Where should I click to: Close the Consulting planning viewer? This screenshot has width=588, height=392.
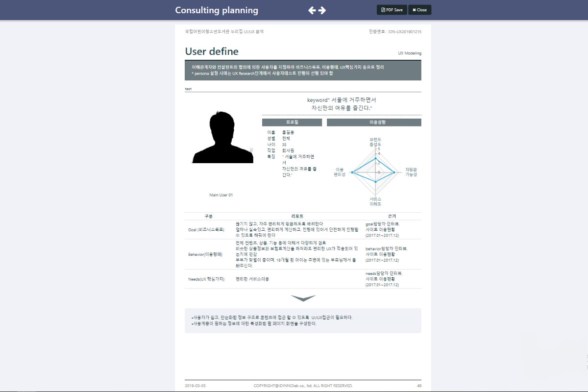pyautogui.click(x=419, y=10)
